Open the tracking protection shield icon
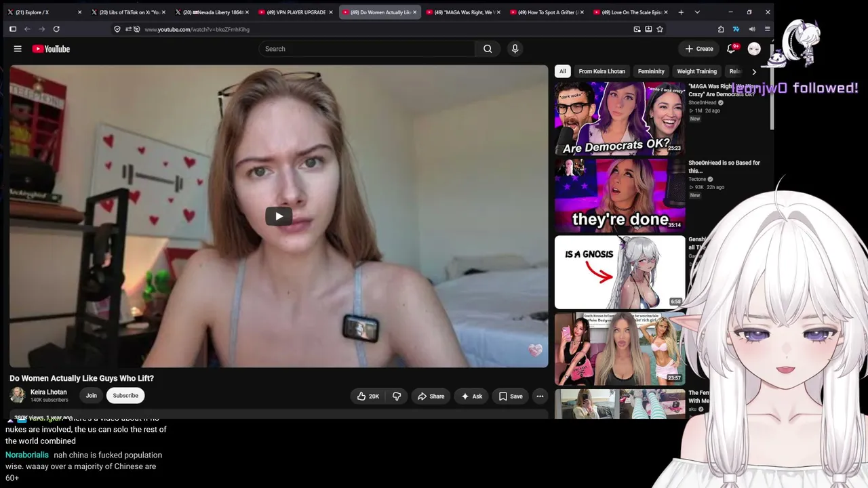868x488 pixels. (x=117, y=29)
